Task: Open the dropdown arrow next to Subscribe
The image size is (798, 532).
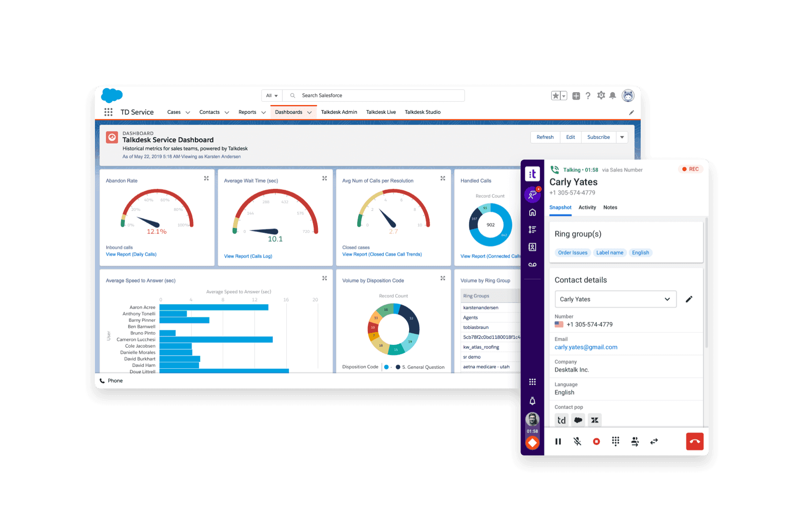Action: point(622,137)
